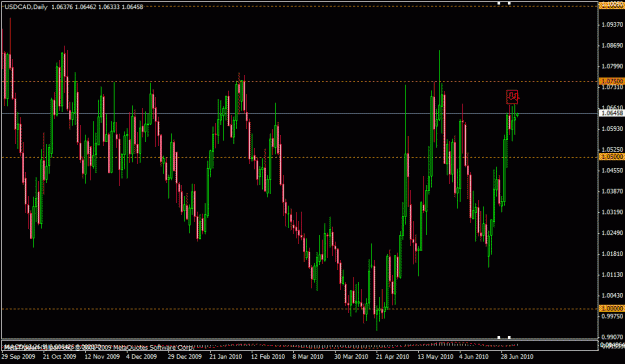The width and height of the screenshot is (625, 364).
Task: Click the 21 Jan 2010 date label
Action: [226, 356]
